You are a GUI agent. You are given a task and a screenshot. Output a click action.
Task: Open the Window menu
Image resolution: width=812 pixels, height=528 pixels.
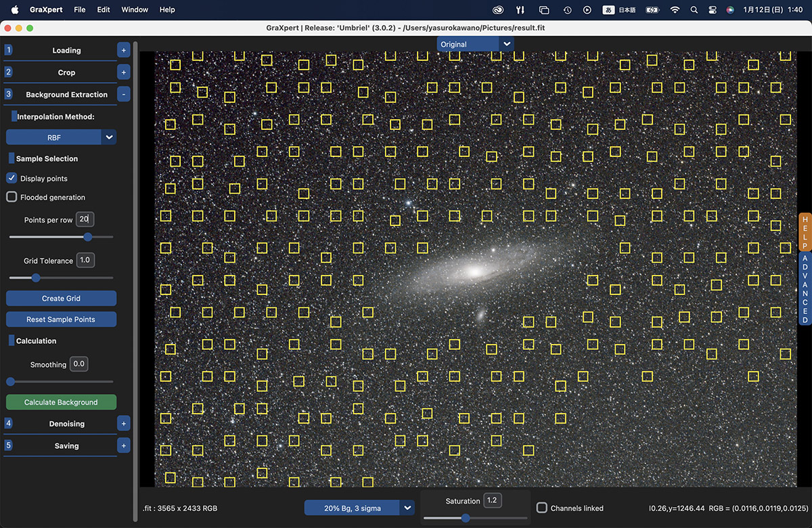pos(135,9)
